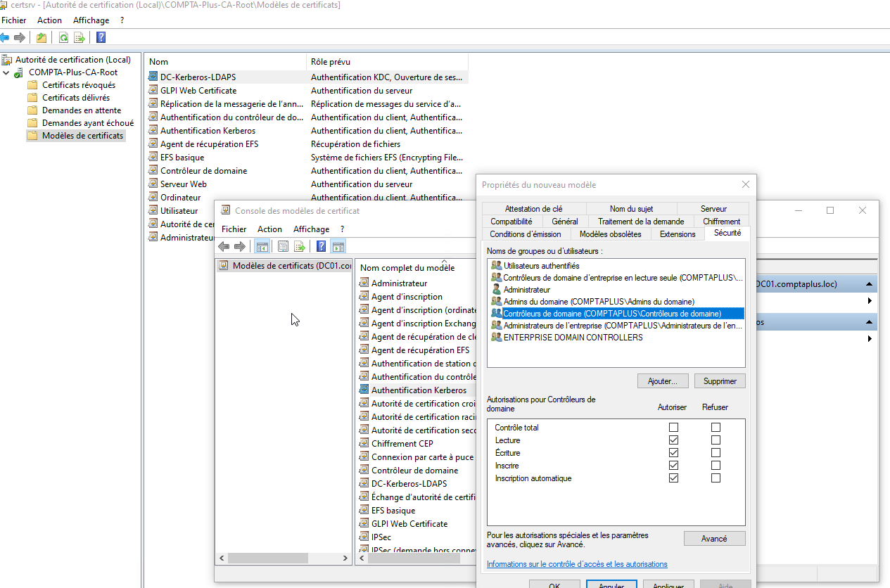Click the Export list icon in the modèles console toolbar
Viewport: 890px width, 588px height.
(299, 246)
